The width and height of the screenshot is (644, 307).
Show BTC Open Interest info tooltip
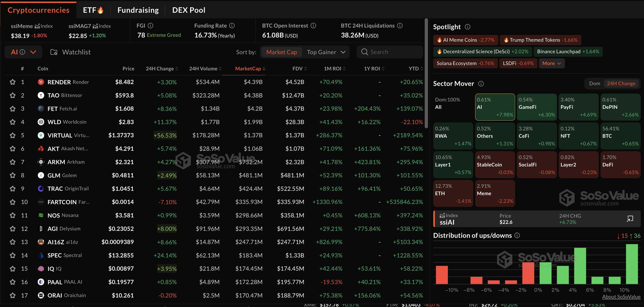(313, 25)
